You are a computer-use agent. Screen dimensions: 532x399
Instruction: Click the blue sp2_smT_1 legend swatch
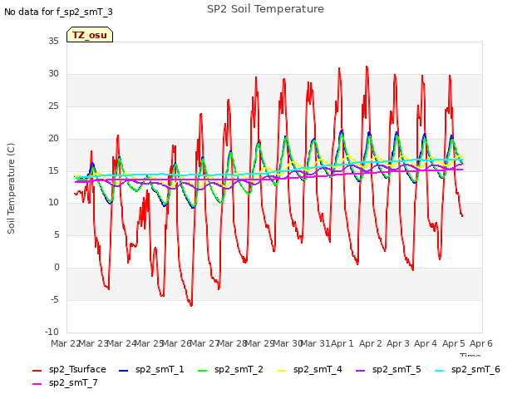124,371
